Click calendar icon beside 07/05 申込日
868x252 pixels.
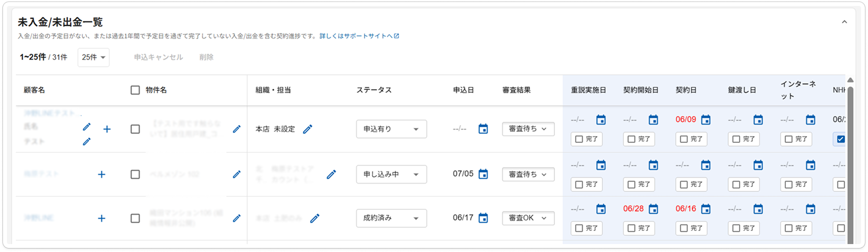tap(483, 174)
